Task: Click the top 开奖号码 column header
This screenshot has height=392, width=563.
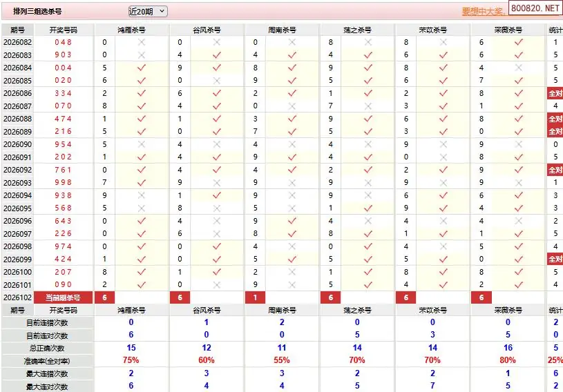Action: [63, 30]
